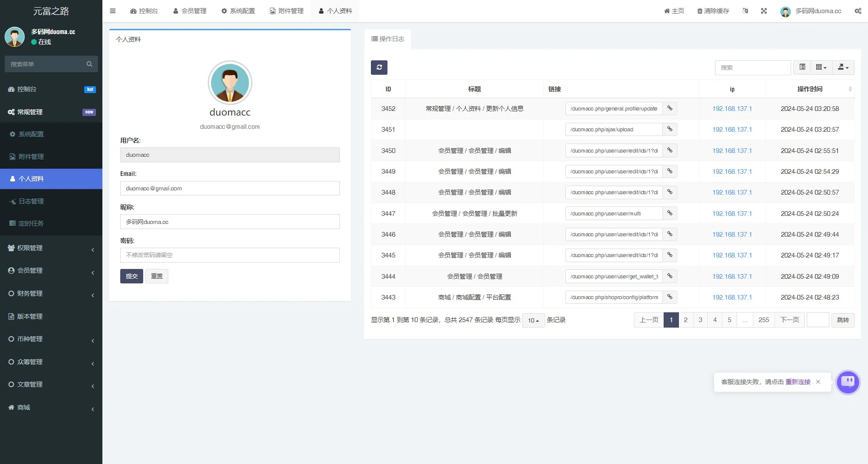Open the customer chat bubble widget

tap(848, 382)
